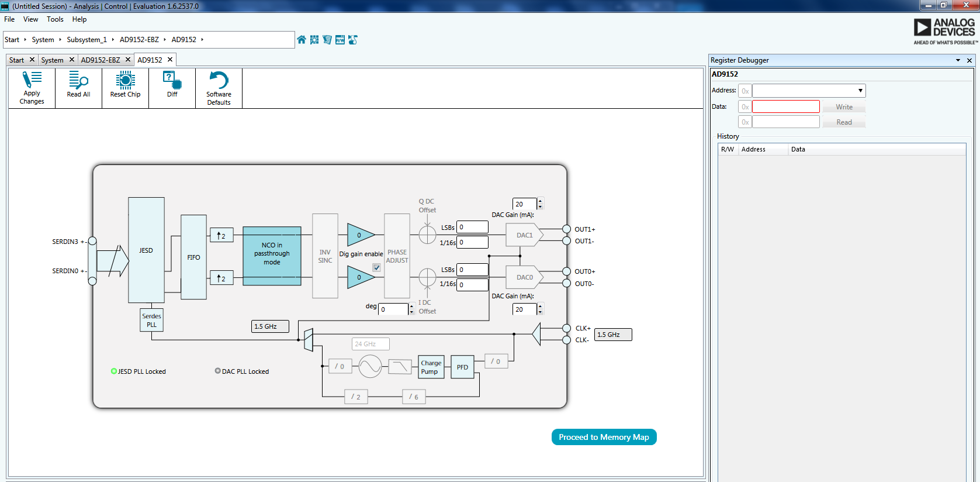Screen dimensions: 980x482
Task: Close the AD9152 tab with its X
Action: tap(170, 60)
